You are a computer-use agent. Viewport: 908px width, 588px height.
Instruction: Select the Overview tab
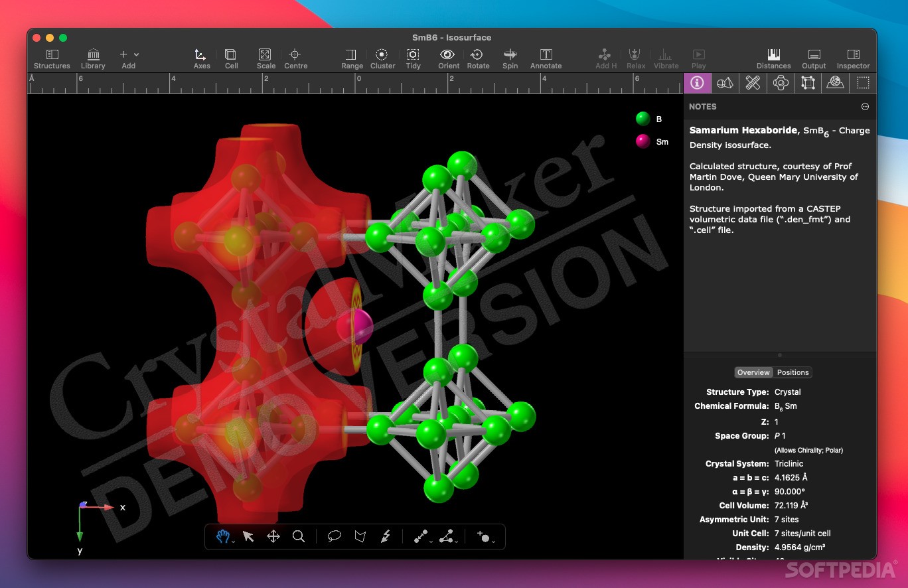coord(753,372)
